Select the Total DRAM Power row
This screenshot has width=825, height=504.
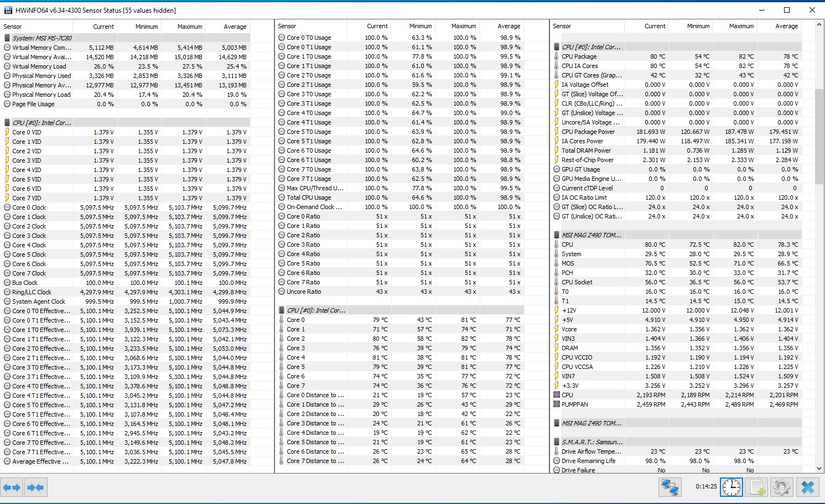[677, 150]
